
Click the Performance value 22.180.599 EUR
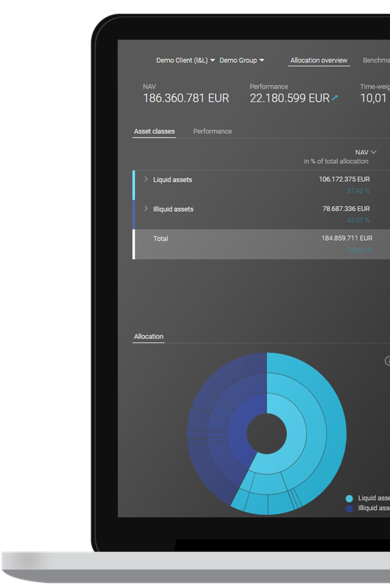290,98
